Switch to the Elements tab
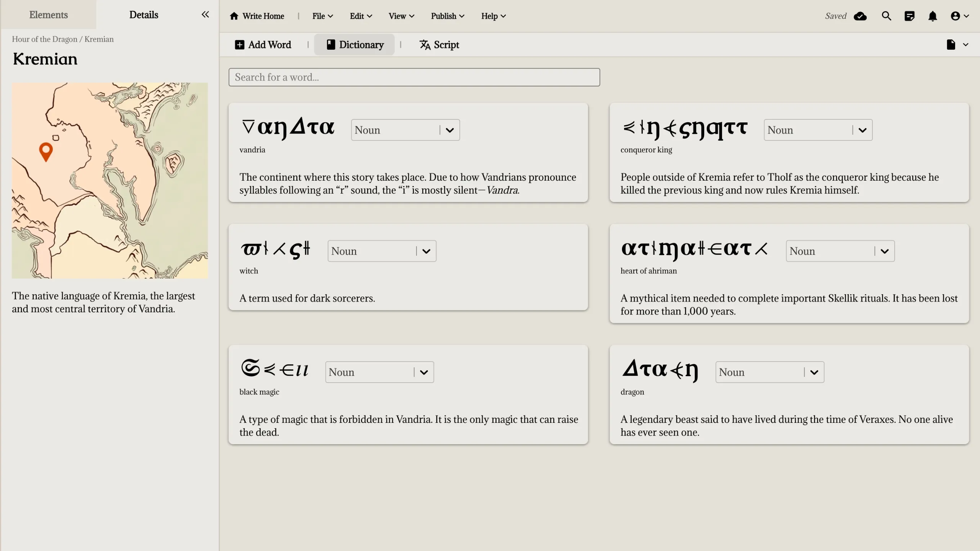The width and height of the screenshot is (980, 551). pos(48,15)
